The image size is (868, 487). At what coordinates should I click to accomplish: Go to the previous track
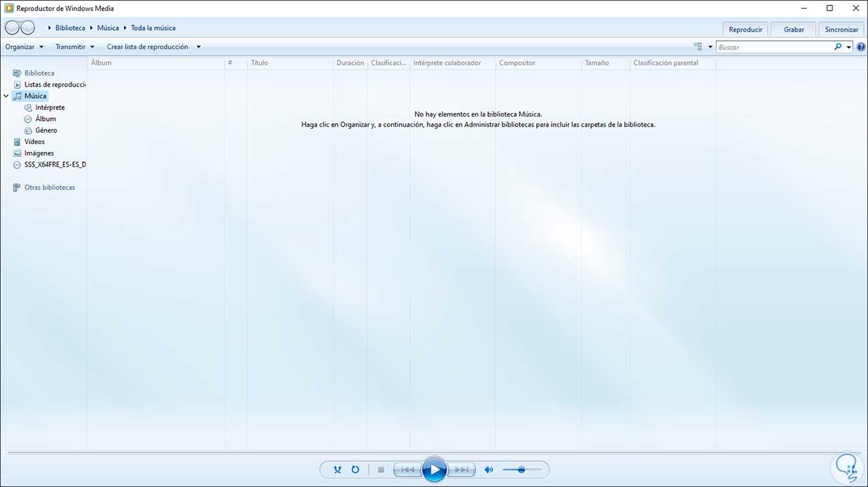(407, 470)
